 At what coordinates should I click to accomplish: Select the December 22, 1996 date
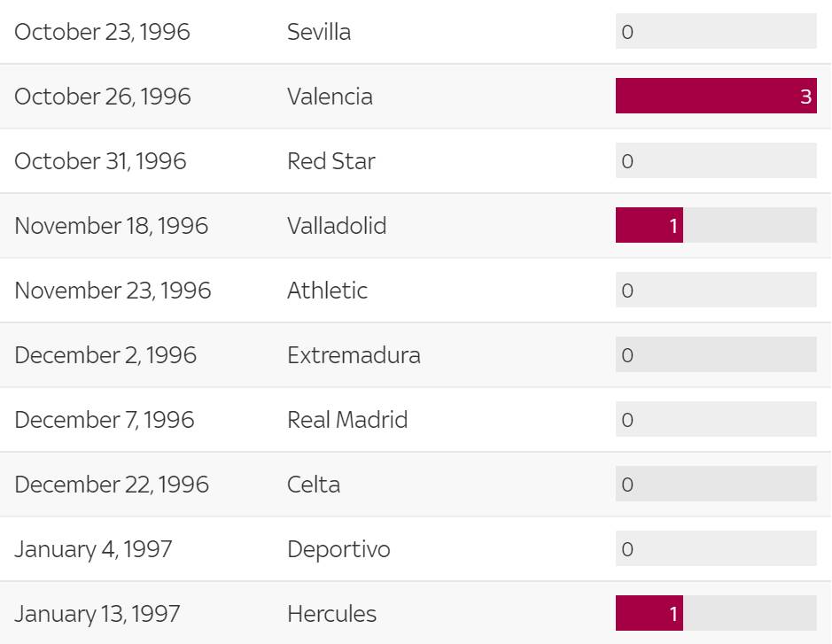click(112, 485)
